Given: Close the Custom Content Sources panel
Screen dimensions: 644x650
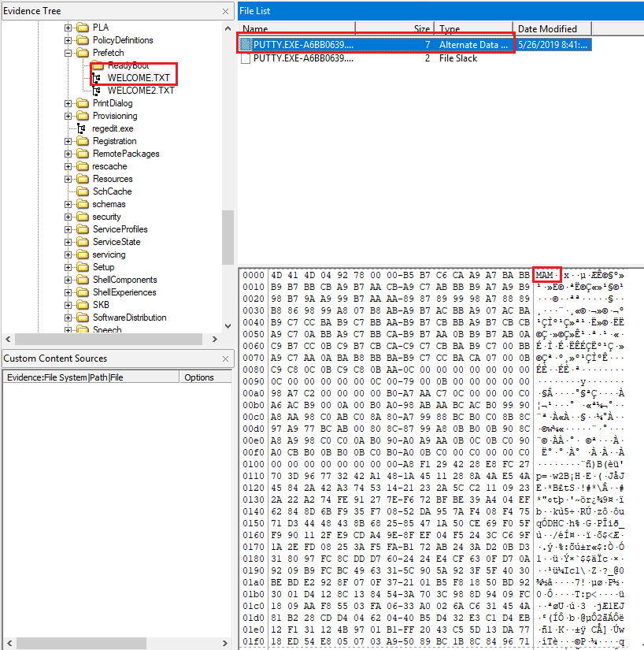Looking at the screenshot, I should coord(226,358).
